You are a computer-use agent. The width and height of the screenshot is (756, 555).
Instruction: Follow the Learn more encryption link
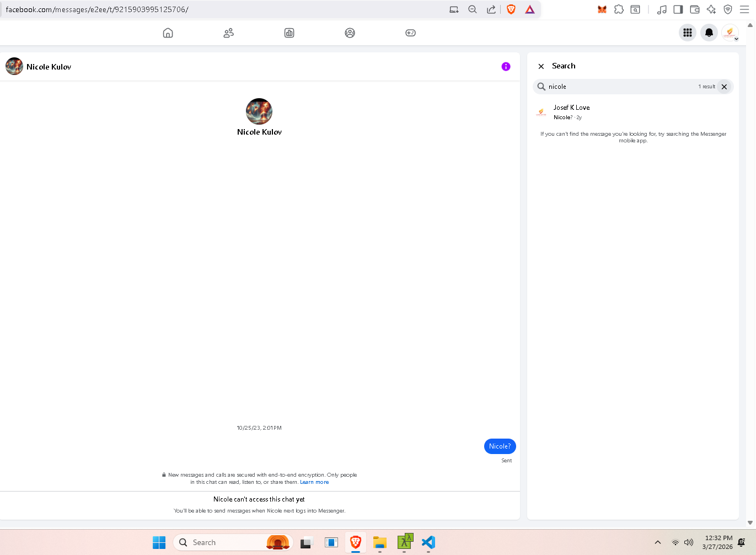pyautogui.click(x=314, y=482)
